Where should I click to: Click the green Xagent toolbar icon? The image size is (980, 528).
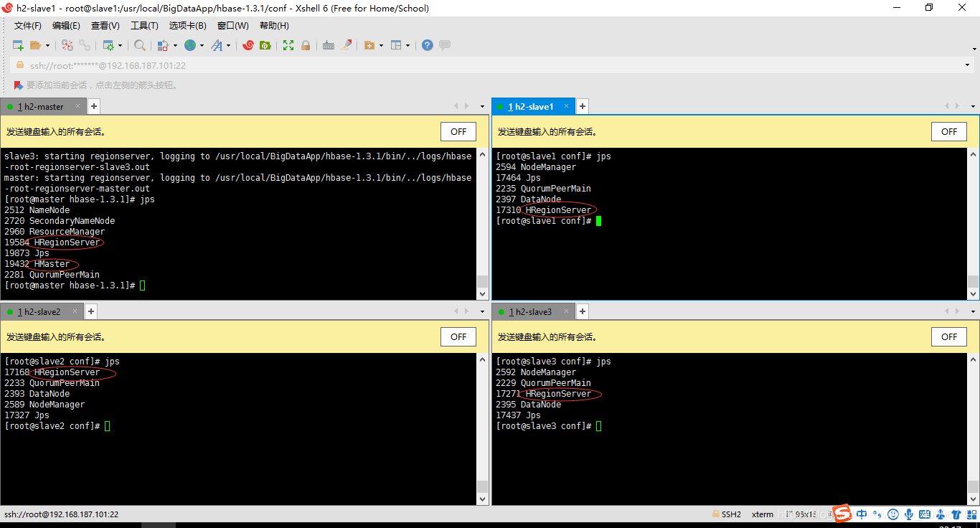click(x=265, y=45)
